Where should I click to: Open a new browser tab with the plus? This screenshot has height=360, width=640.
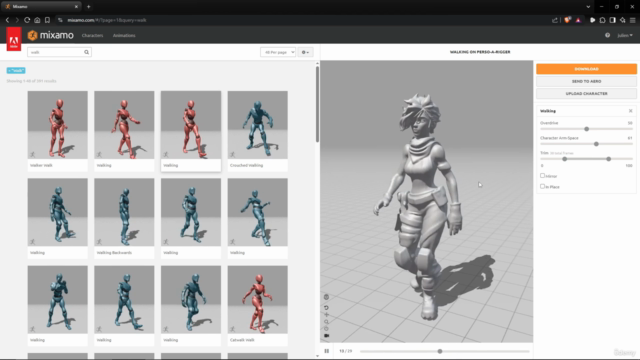tap(89, 7)
